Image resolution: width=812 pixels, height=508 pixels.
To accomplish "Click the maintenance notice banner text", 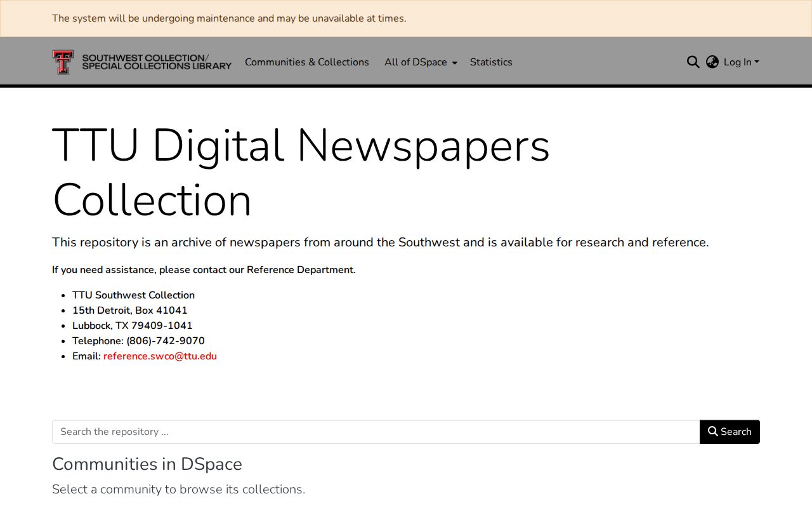I will [x=229, y=18].
